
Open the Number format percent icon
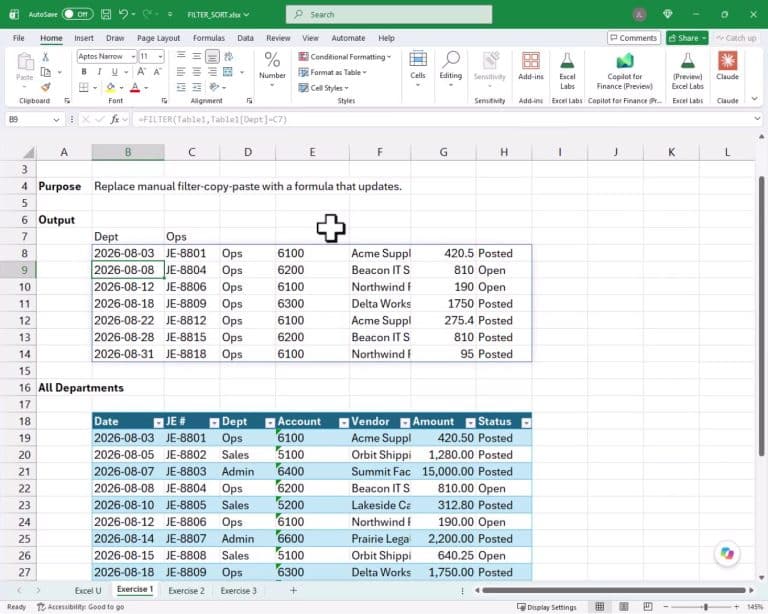tap(272, 60)
